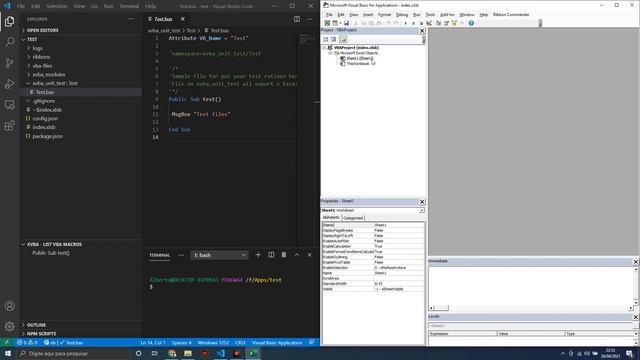The height and width of the screenshot is (360, 640).
Task: Click Ln 14, Col 1 in status bar
Action: [x=153, y=343]
